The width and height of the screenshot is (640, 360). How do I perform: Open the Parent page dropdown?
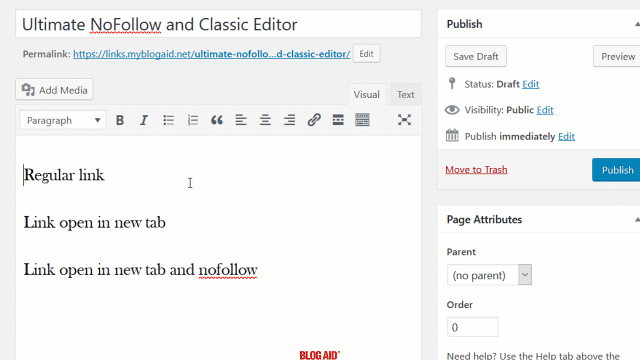coord(489,275)
